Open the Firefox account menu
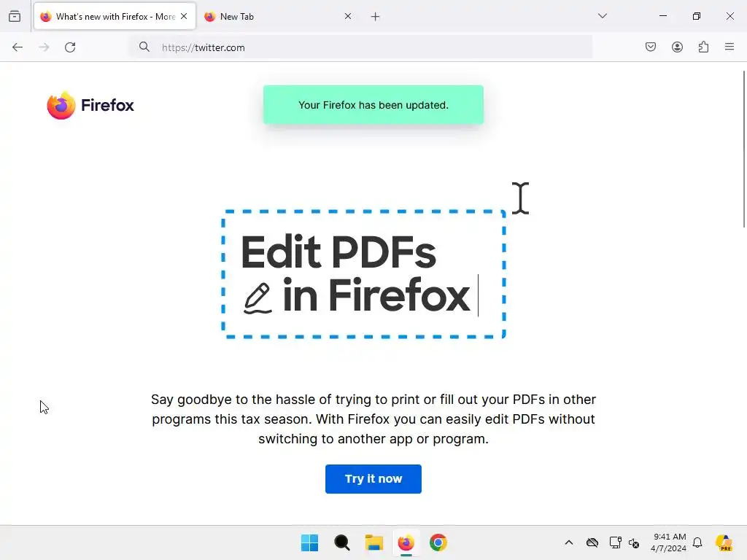 click(677, 47)
